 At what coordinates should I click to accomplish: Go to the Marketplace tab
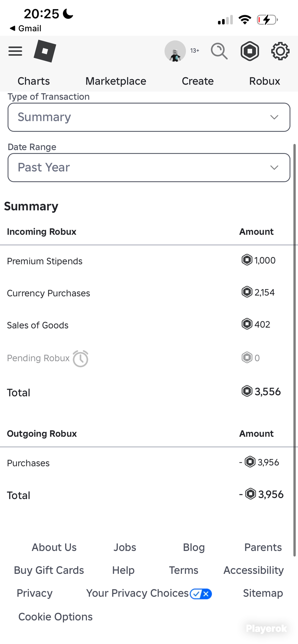tap(116, 81)
